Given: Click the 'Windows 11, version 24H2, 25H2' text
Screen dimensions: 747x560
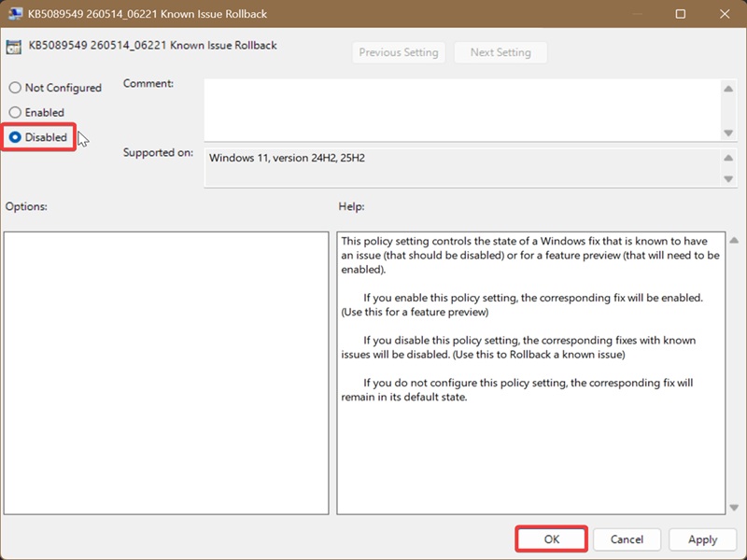Looking at the screenshot, I should [x=287, y=158].
